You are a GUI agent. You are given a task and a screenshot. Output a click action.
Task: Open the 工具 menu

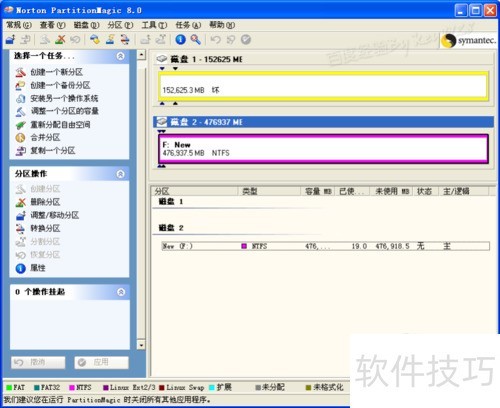tap(154, 25)
